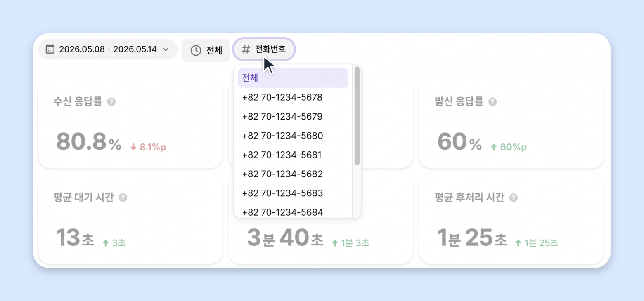The image size is (644, 301).
Task: Select phone number +82 70-1234-5683
Action: coord(293,193)
